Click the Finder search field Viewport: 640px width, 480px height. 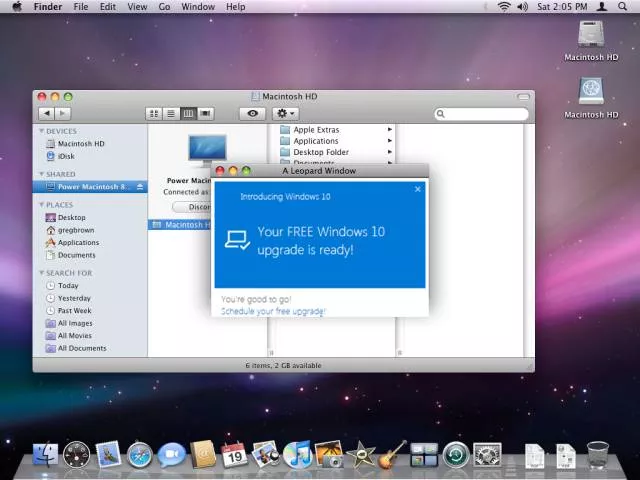tap(484, 114)
